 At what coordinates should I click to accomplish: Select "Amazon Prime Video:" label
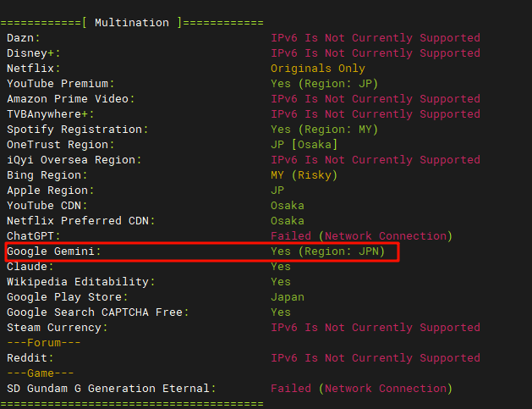70,99
